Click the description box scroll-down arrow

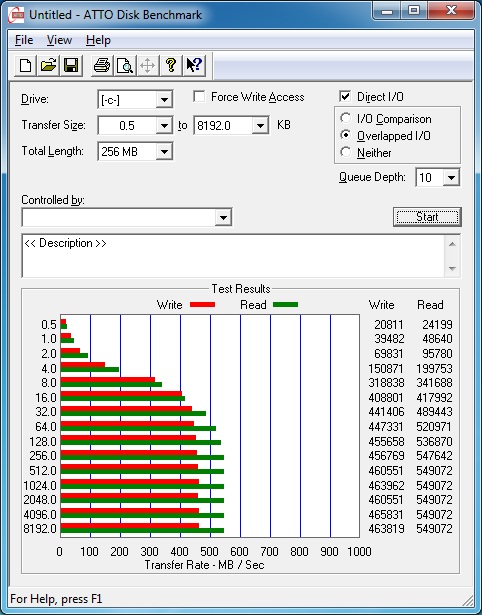[452, 269]
